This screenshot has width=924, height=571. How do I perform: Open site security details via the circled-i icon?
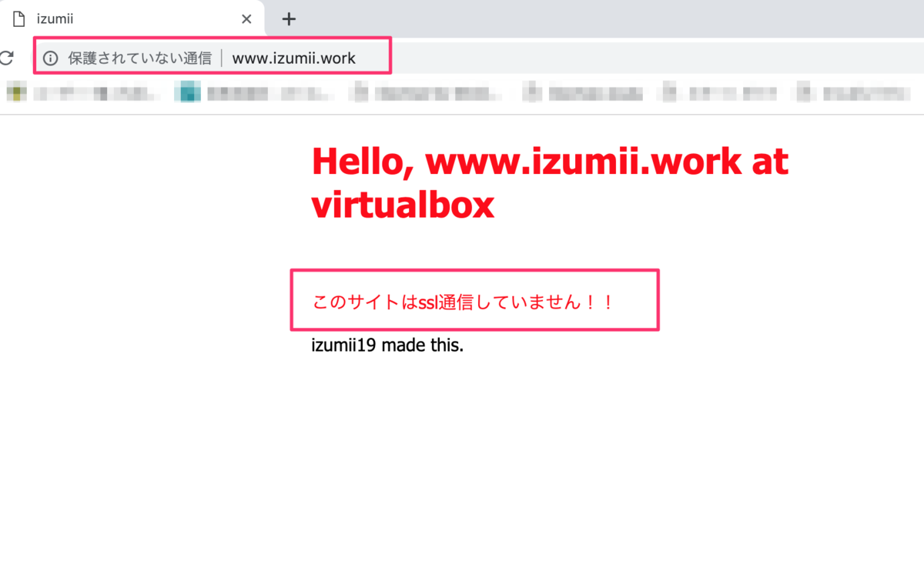coord(51,56)
